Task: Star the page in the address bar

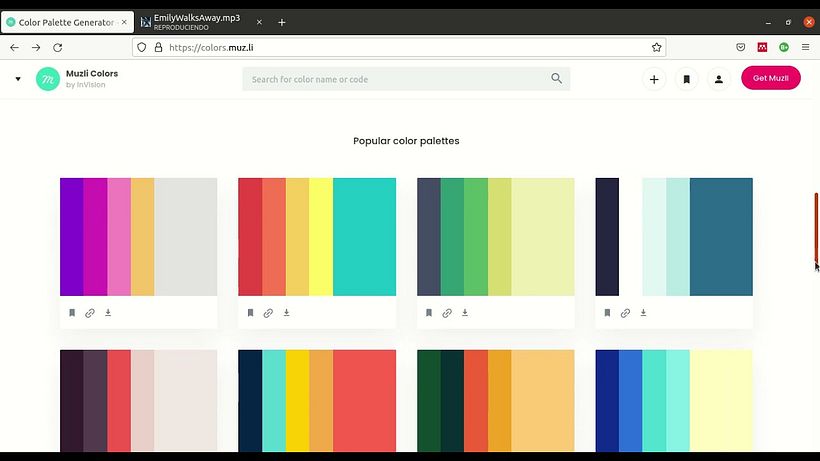Action: click(657, 48)
